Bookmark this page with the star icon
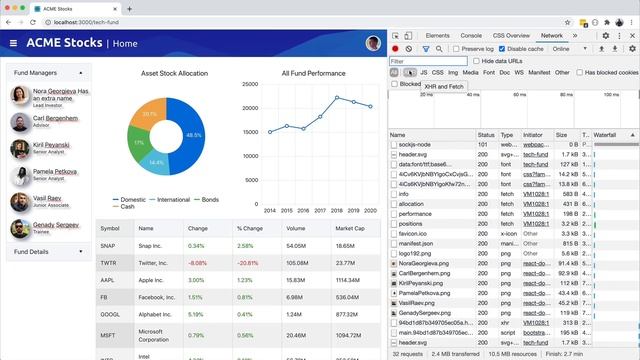This screenshot has height=360, width=640. click(567, 22)
